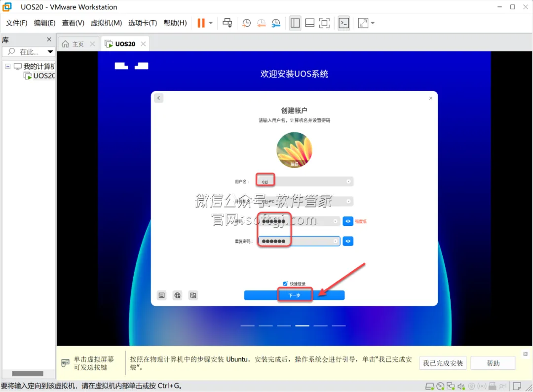Toggle the library sidebar view

[295, 23]
